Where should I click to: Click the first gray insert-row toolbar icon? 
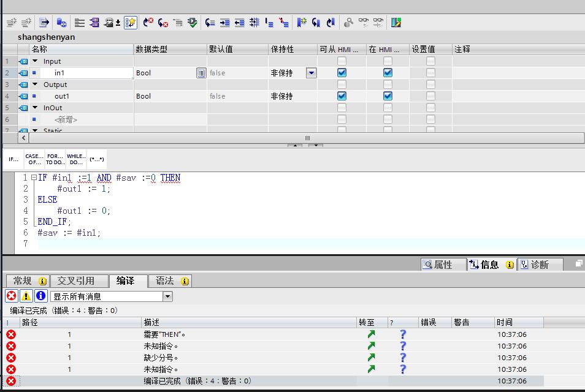[12, 23]
